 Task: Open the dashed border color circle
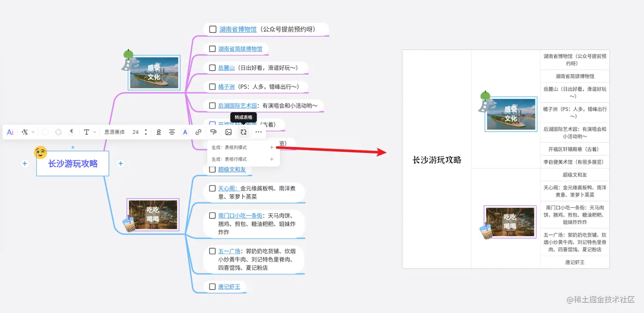click(58, 132)
